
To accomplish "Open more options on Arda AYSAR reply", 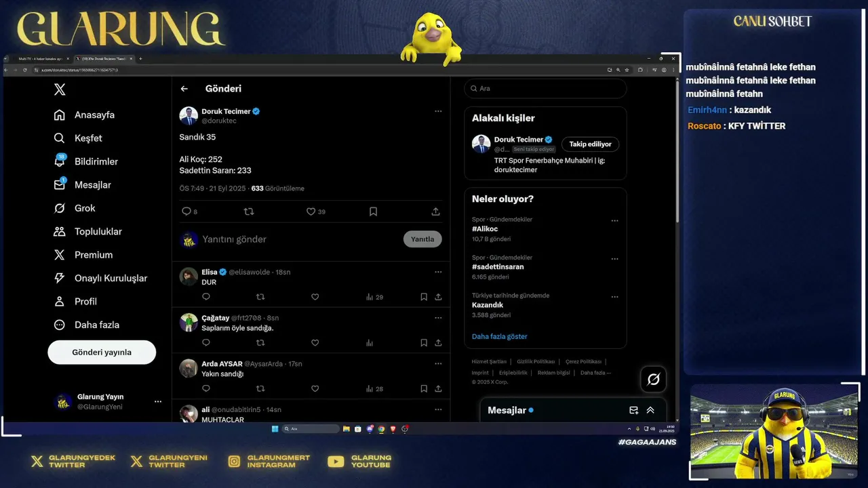I will click(x=438, y=364).
